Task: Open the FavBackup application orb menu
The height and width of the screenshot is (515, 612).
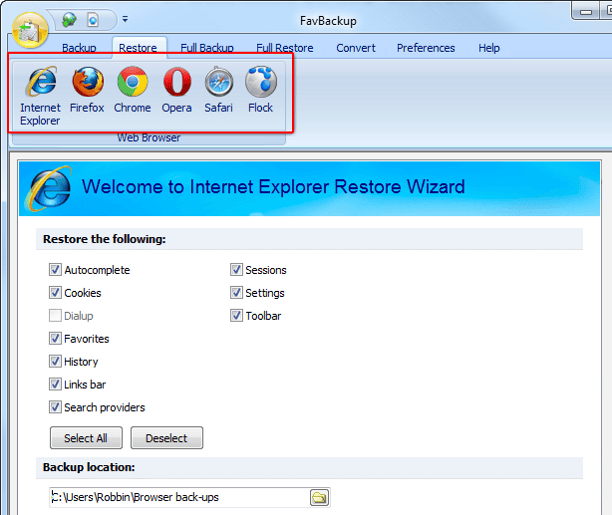Action: point(30,30)
